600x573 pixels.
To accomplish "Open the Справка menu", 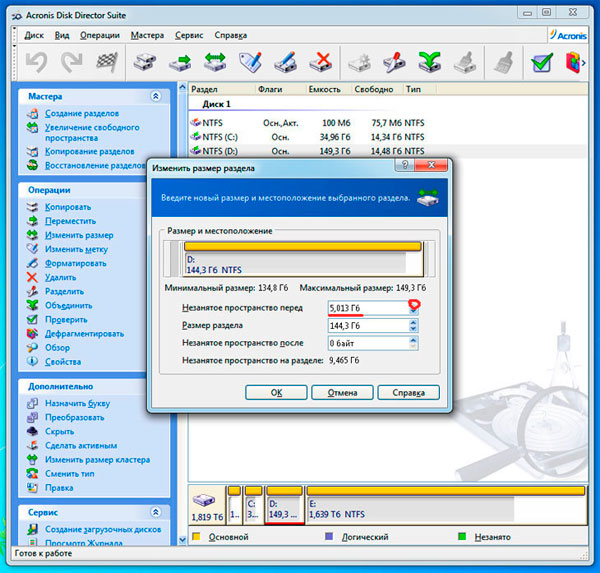I will (231, 35).
